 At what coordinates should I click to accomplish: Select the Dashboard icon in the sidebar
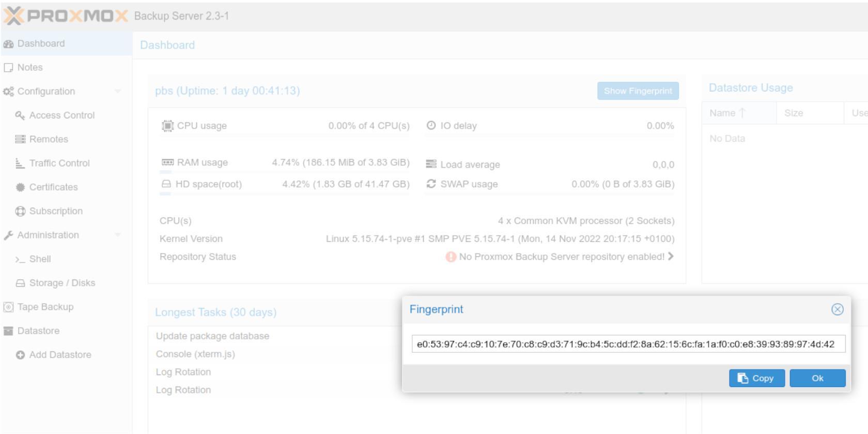(x=9, y=43)
